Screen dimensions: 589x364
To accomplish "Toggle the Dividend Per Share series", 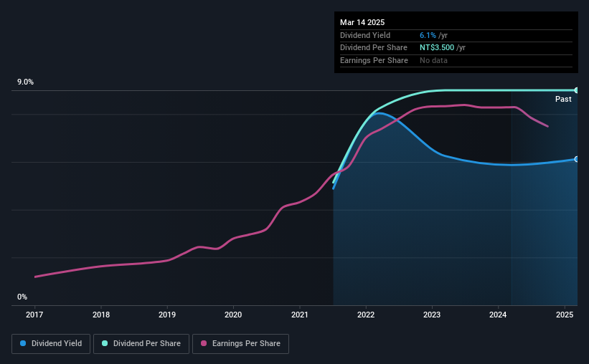I will (141, 344).
